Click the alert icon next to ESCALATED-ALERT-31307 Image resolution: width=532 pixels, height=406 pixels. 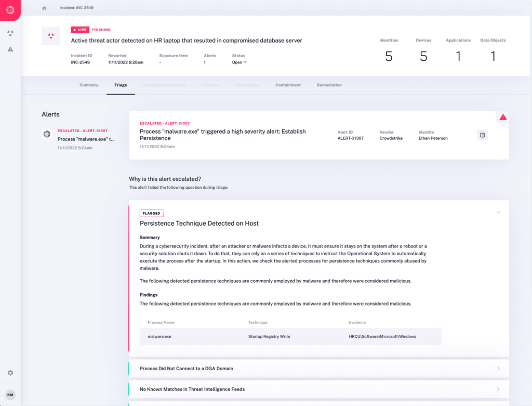pyautogui.click(x=46, y=134)
